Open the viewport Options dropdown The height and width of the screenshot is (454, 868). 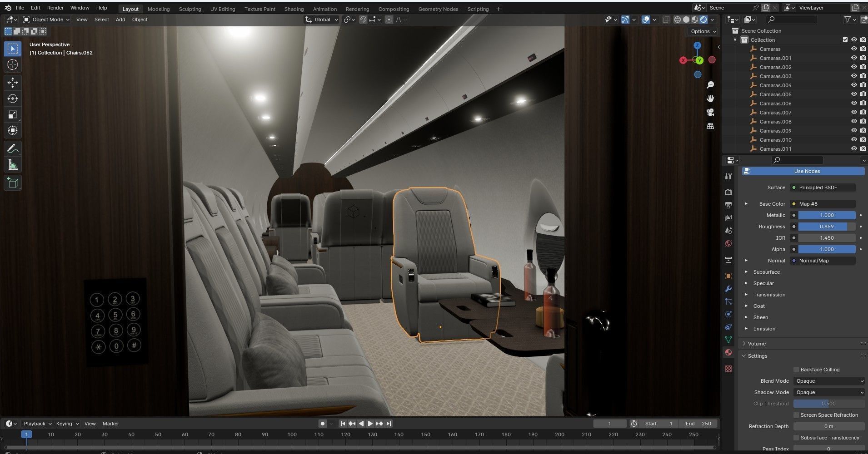(x=703, y=31)
